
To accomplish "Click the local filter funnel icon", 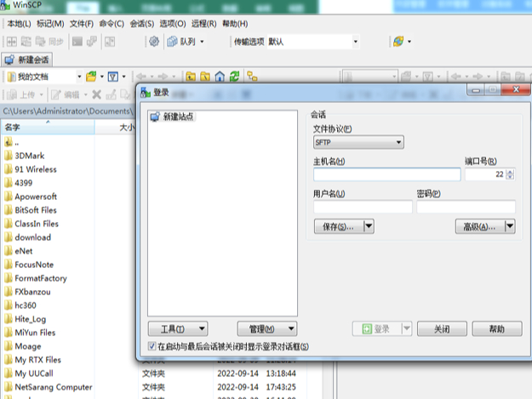I will [x=113, y=77].
